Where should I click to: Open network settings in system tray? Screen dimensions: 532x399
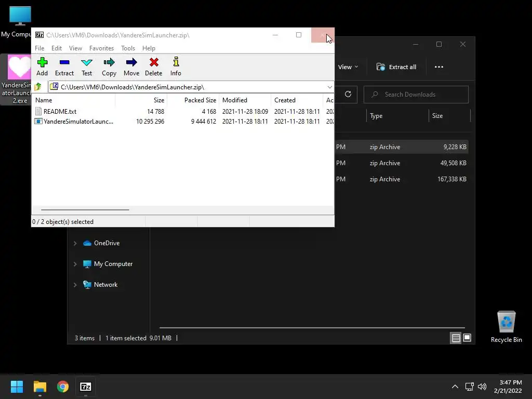coord(469,387)
